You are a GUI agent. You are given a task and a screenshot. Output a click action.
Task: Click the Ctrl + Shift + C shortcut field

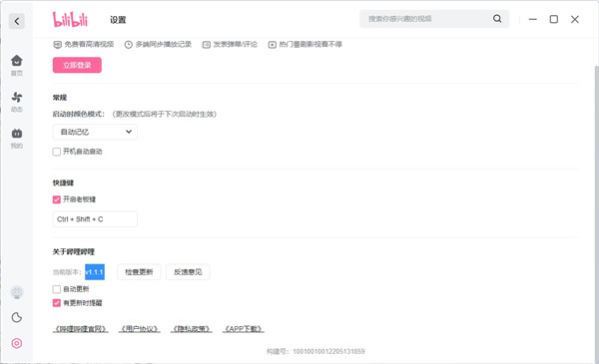(x=95, y=219)
